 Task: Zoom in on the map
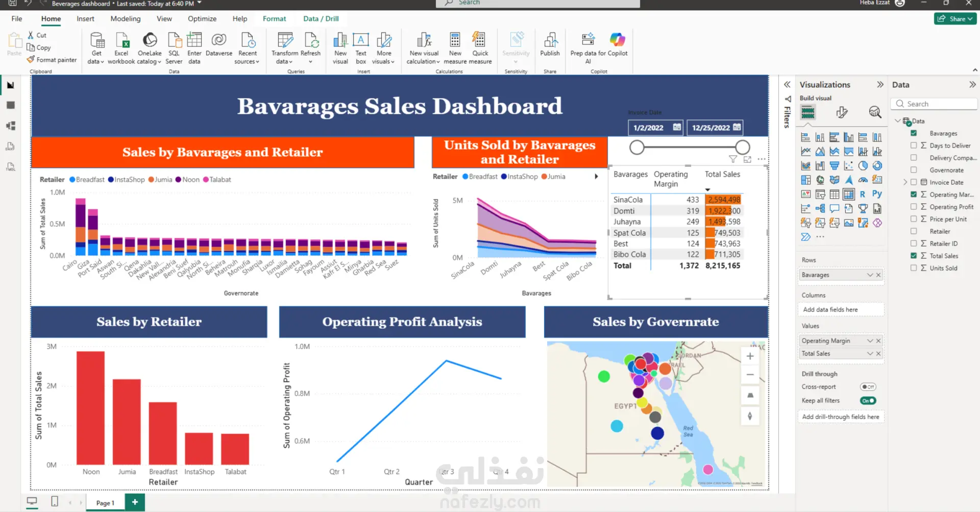point(750,356)
